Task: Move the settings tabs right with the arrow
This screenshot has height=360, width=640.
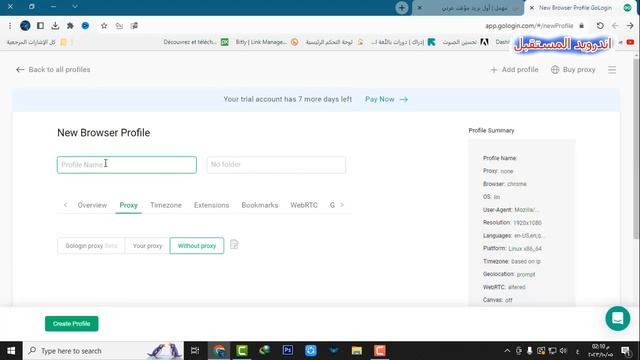Action: pyautogui.click(x=342, y=205)
